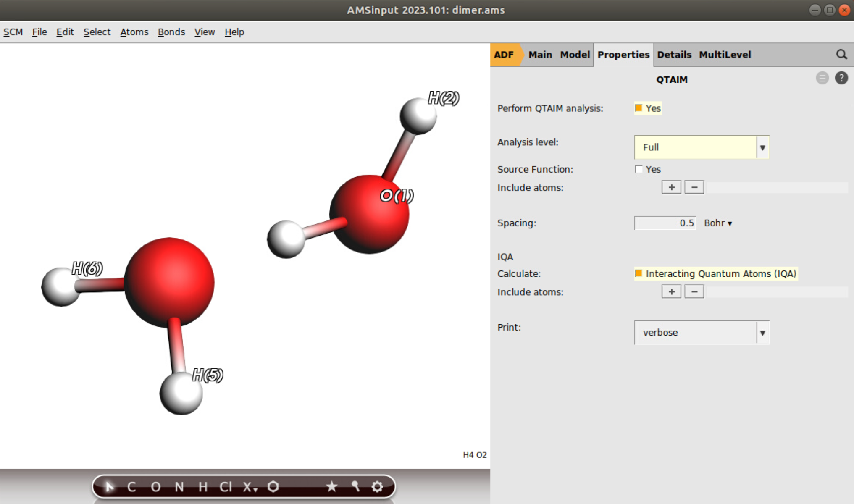Open the Bonds menu

click(171, 32)
